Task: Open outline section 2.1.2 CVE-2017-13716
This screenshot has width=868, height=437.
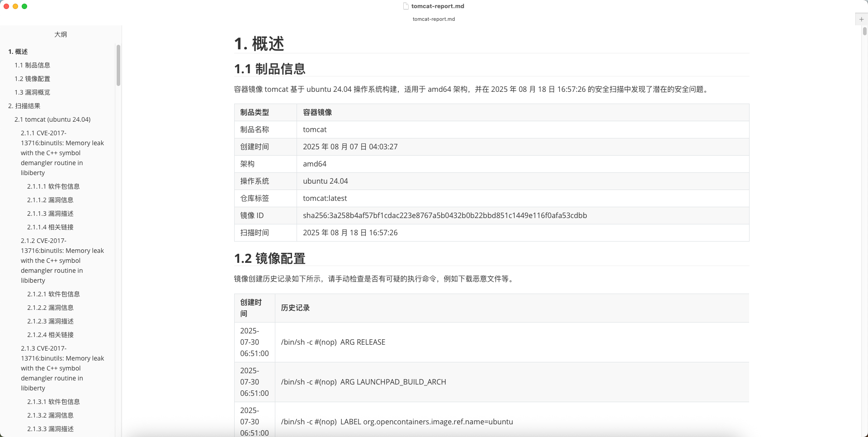Action: (x=62, y=261)
